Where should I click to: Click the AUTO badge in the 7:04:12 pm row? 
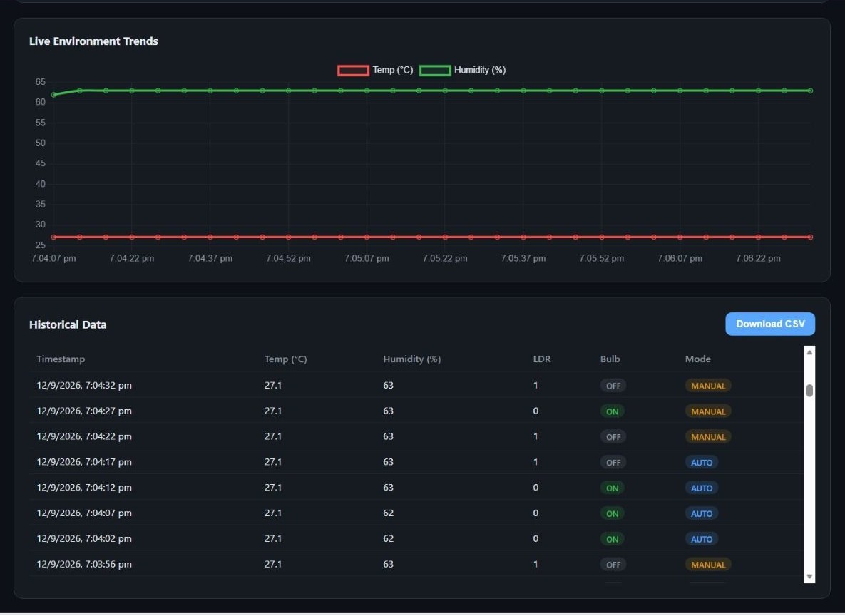pyautogui.click(x=702, y=489)
